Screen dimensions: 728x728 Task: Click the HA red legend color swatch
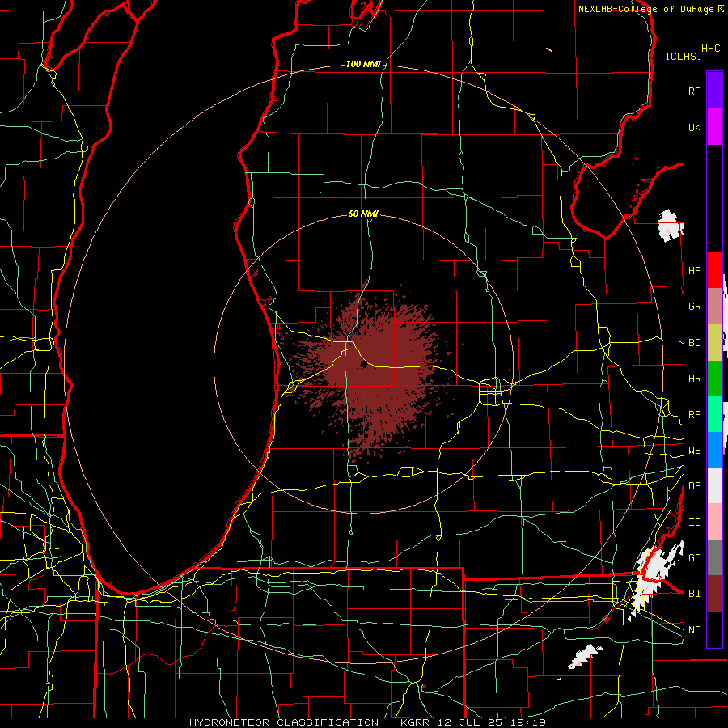pos(714,270)
